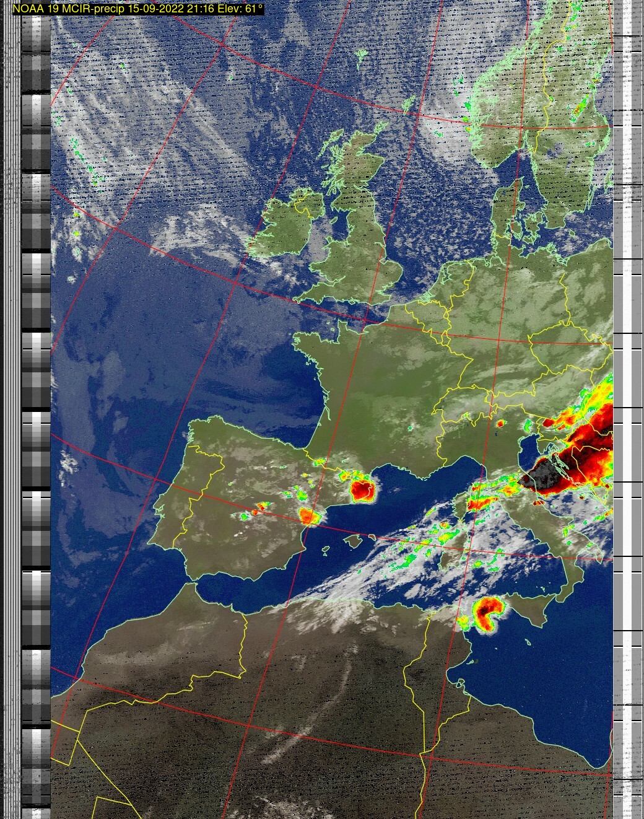Select the island of Mallorca
The width and height of the screenshot is (644, 819).
coord(353,543)
